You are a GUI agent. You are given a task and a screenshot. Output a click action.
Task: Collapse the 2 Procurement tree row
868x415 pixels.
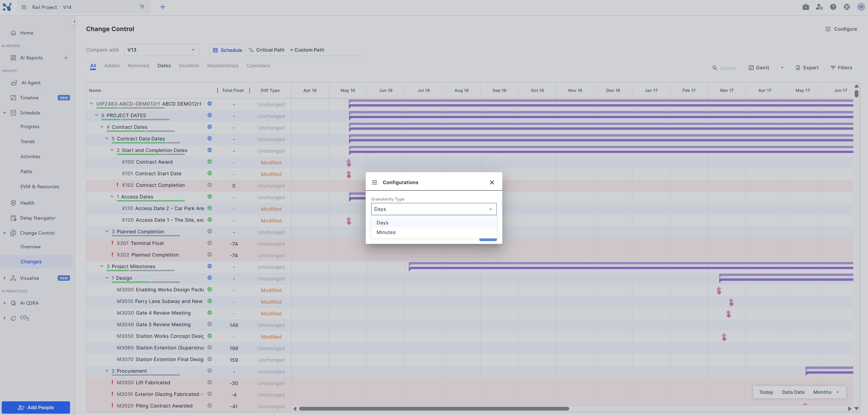107,371
